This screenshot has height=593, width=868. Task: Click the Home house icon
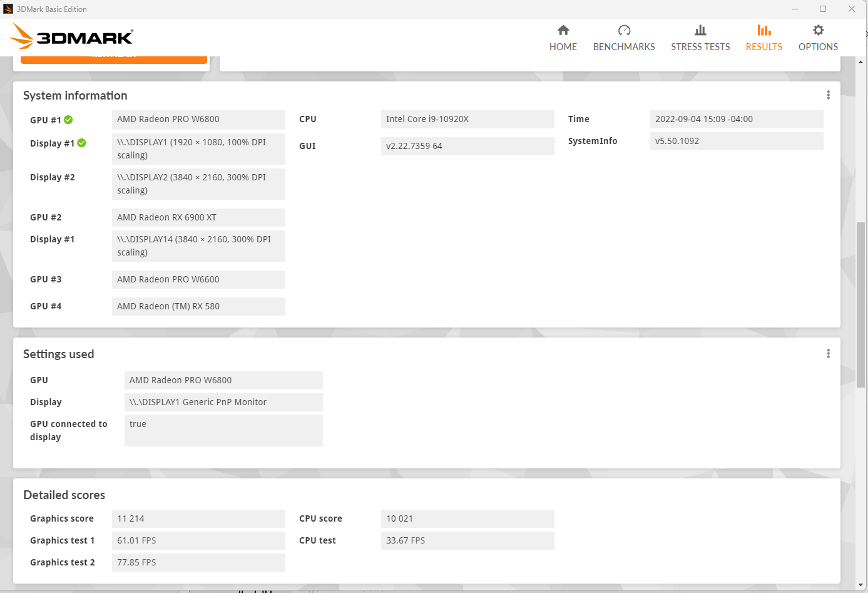(x=563, y=30)
